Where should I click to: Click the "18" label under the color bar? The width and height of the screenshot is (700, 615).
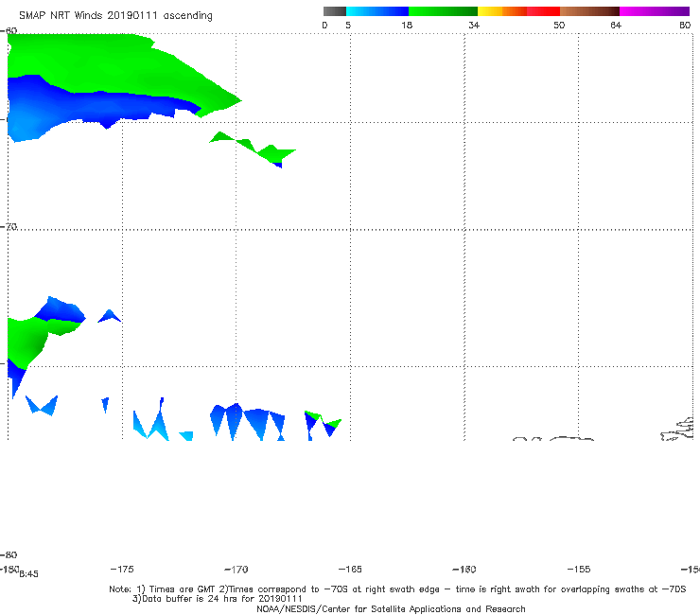[407, 25]
